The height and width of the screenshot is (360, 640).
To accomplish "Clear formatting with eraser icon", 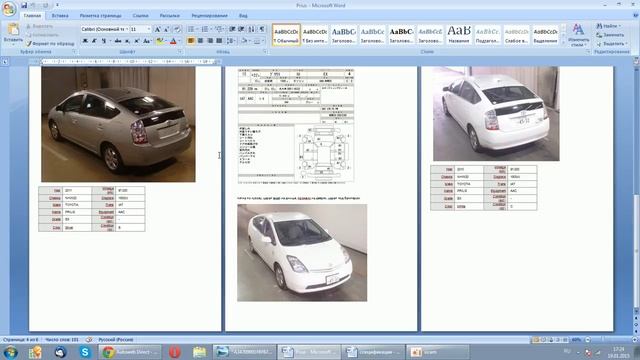I will [177, 29].
